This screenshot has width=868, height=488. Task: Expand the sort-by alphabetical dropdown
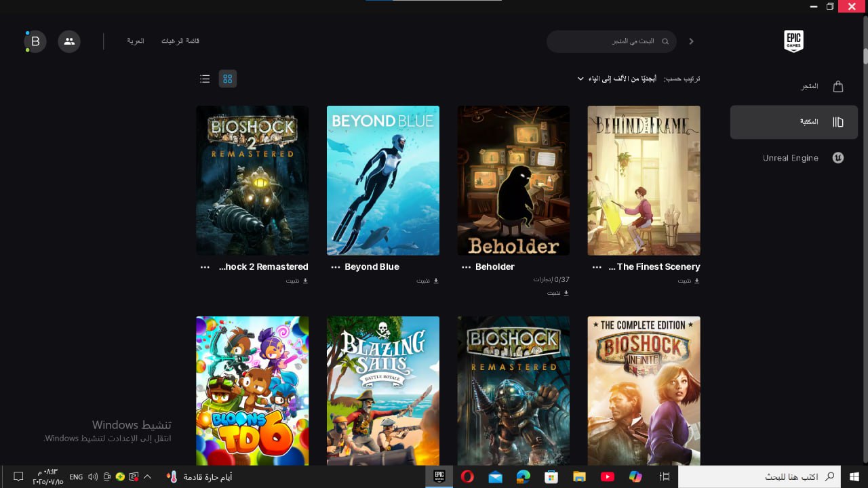pos(617,79)
